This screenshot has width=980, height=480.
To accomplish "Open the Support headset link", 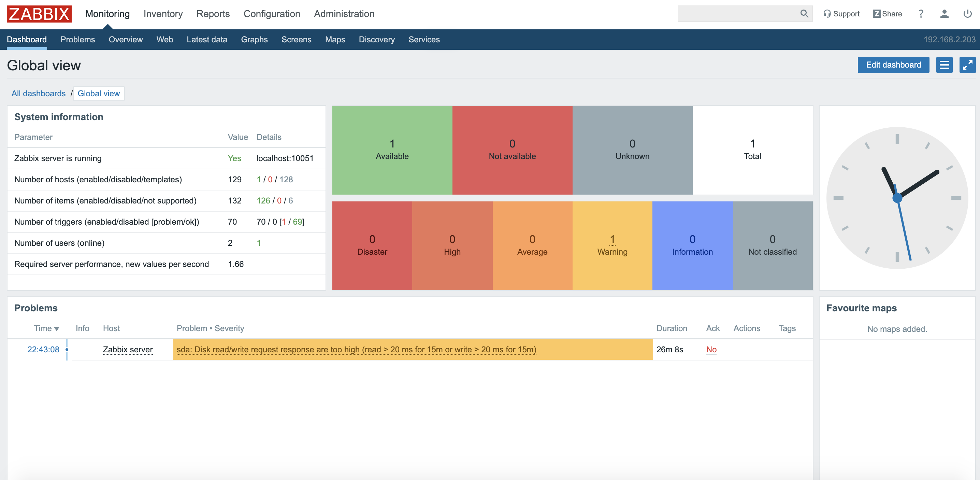I will 841,14.
